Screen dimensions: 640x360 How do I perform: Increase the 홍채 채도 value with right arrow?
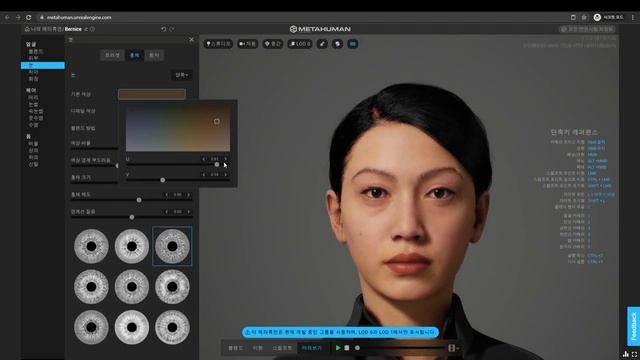coord(189,195)
